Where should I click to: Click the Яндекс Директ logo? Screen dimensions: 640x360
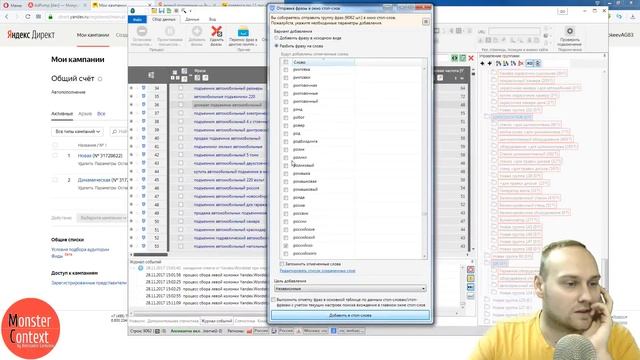(x=31, y=35)
